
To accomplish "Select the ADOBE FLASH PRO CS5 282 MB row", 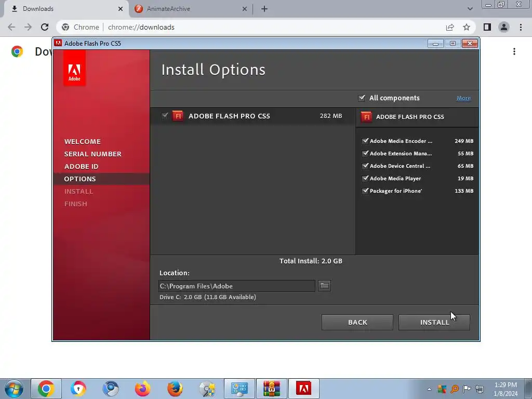I will 253,116.
